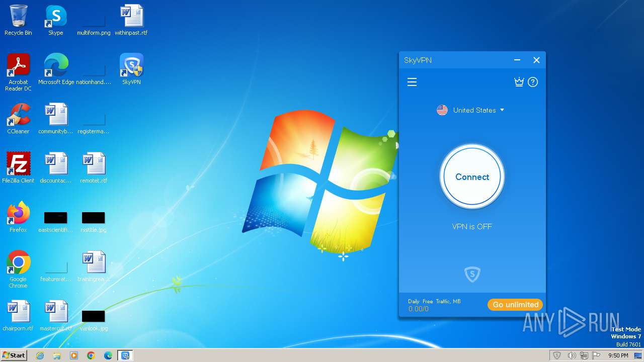Select the Recycle Bin desktop icon
This screenshot has width=644, height=362.
(x=18, y=20)
